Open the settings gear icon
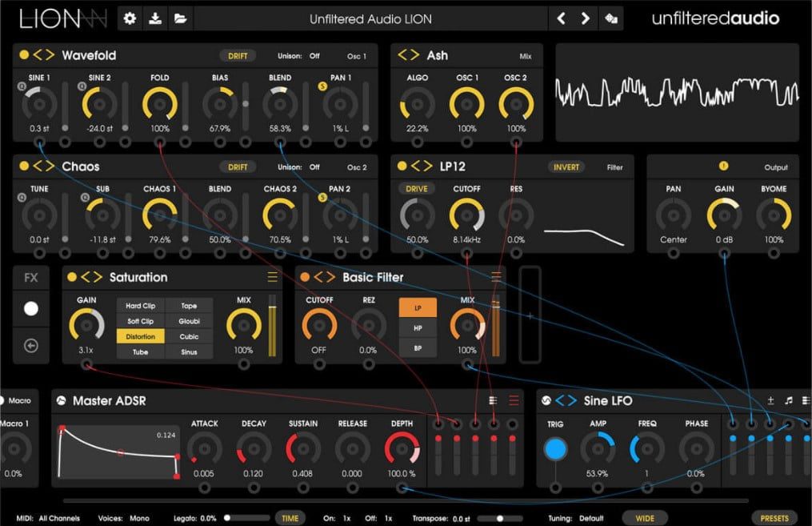This screenshot has height=526, width=812. click(x=130, y=18)
